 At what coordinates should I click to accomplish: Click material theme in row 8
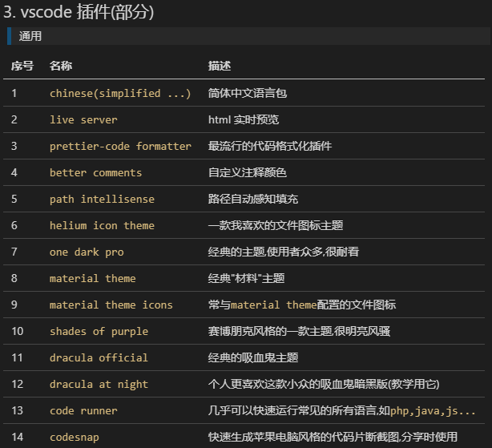click(x=93, y=278)
